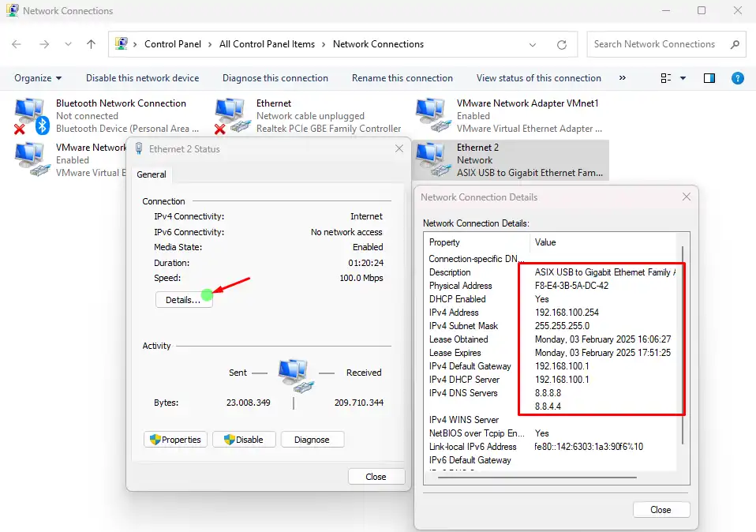Click the Bluetooth Network Connection icon
Image resolution: width=756 pixels, height=532 pixels.
(32, 115)
